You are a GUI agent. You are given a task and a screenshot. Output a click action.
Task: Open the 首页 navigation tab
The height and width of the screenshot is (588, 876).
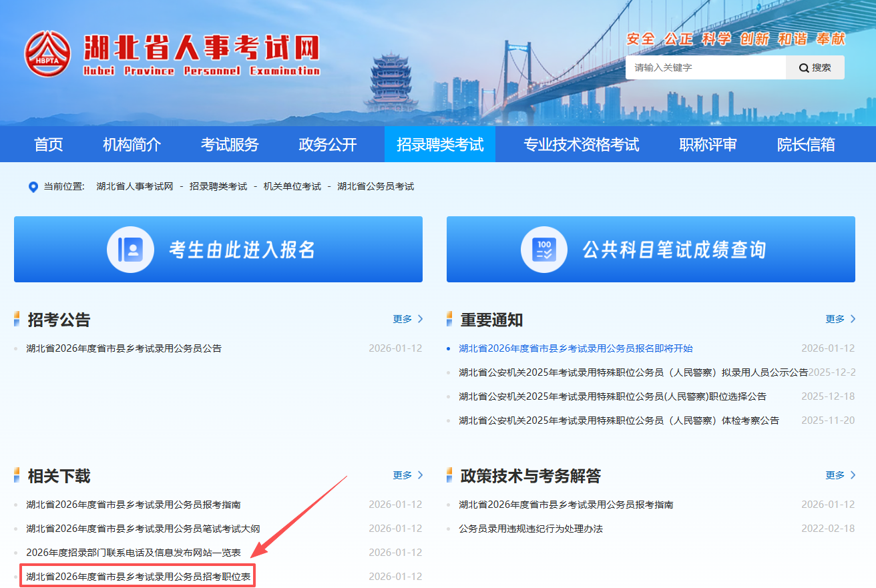click(x=48, y=144)
